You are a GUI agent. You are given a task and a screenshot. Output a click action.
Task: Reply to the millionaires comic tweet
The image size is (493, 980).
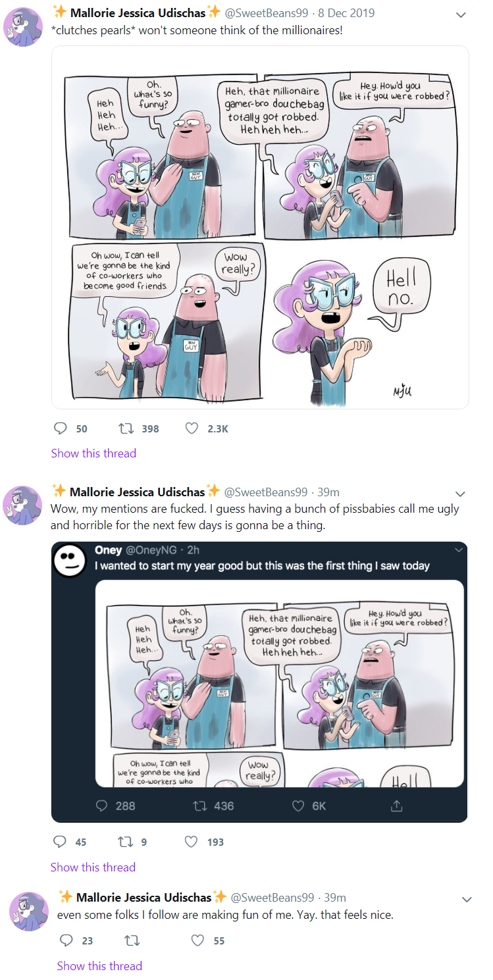61,428
